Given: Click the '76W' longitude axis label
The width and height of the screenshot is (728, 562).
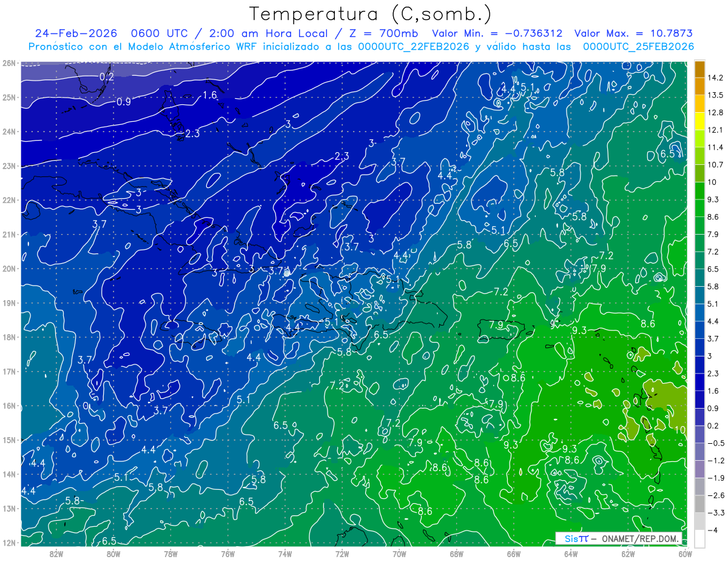Looking at the screenshot, I should [x=227, y=554].
